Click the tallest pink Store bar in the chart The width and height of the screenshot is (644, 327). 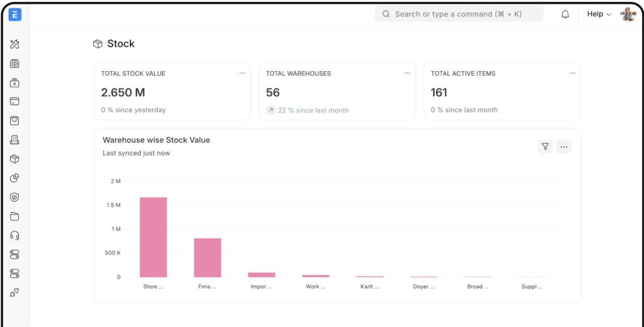[x=153, y=237]
